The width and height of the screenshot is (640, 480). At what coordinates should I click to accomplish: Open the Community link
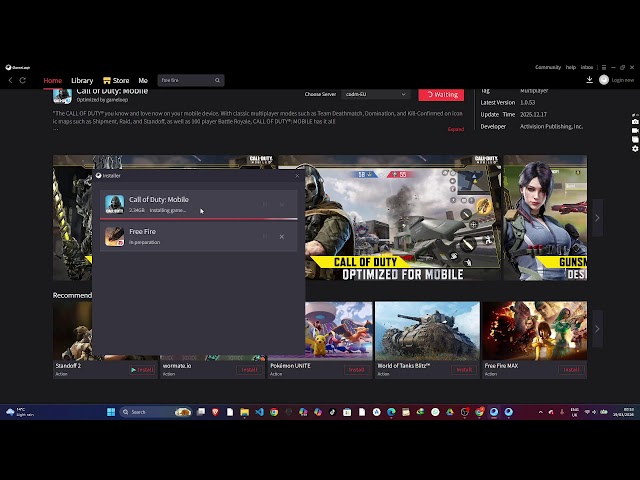548,67
